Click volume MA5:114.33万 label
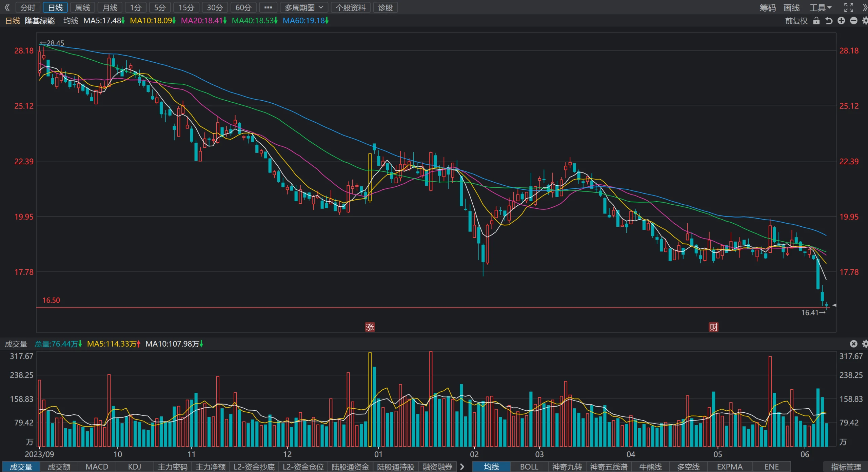The width and height of the screenshot is (868, 472). coord(114,344)
